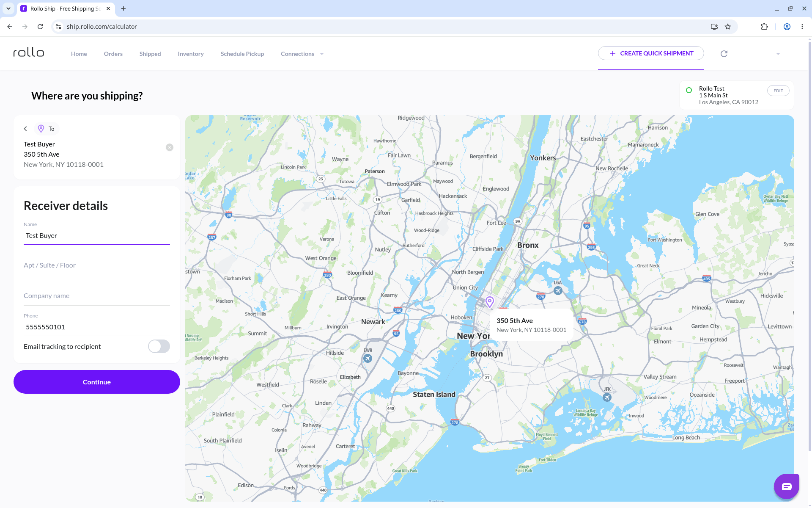Viewport: 812px width, 508px height.
Task: Open the chat support bubble
Action: coord(787,486)
